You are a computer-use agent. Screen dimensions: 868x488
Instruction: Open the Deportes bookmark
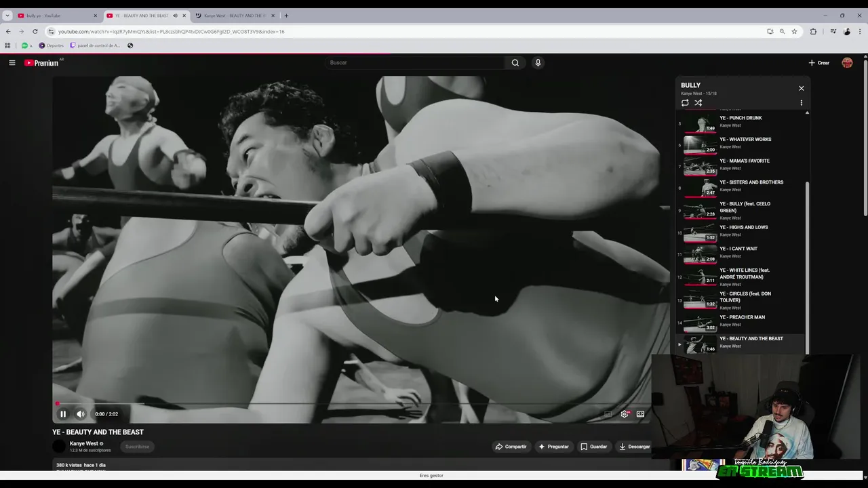51,45
